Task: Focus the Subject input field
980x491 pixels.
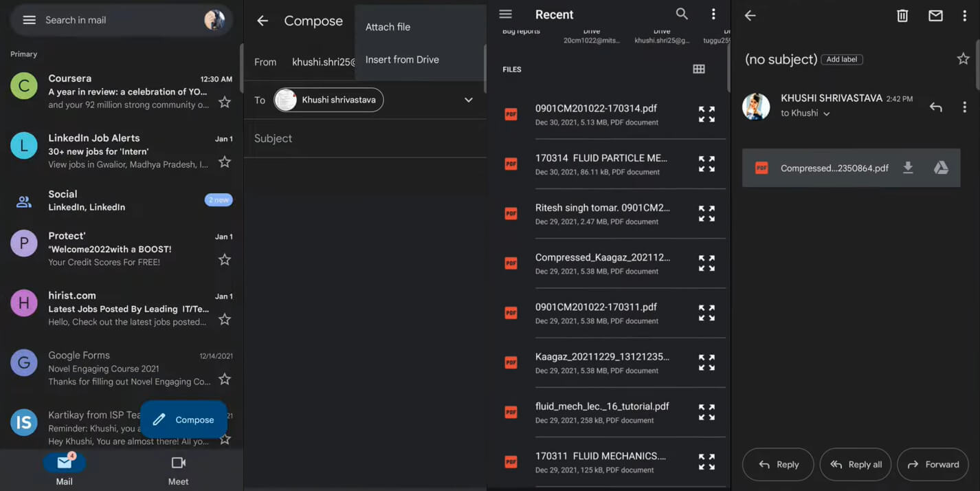Action: tap(365, 138)
